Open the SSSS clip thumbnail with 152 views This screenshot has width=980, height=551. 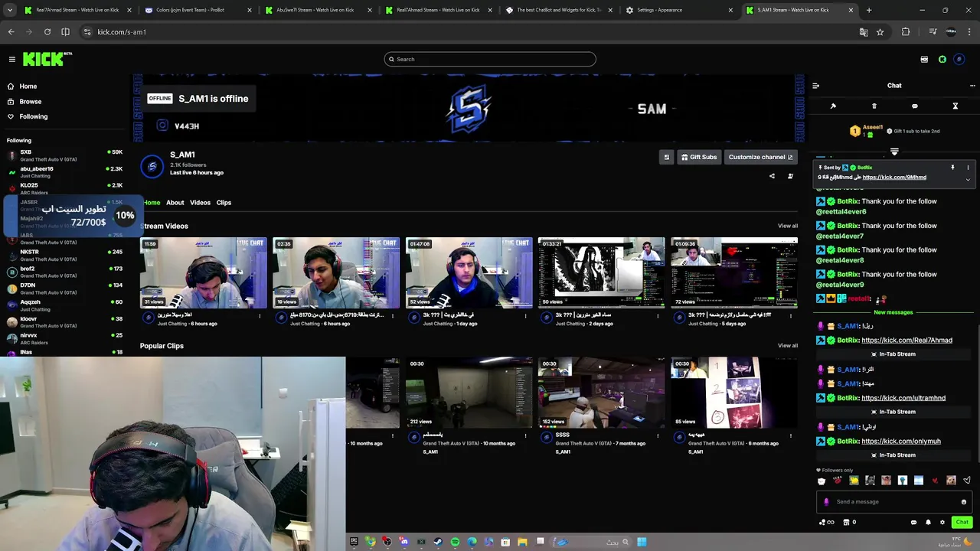coord(601,392)
